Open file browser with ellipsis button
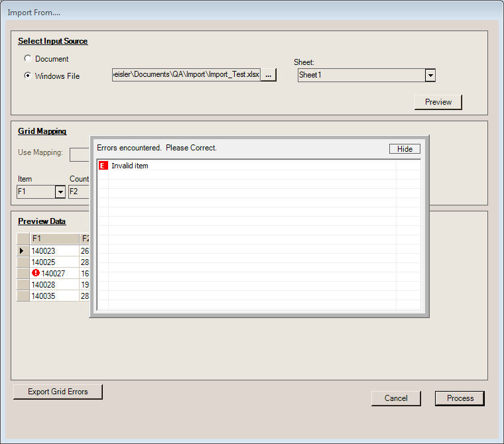Screen dimensions: 504x444 pos(269,75)
